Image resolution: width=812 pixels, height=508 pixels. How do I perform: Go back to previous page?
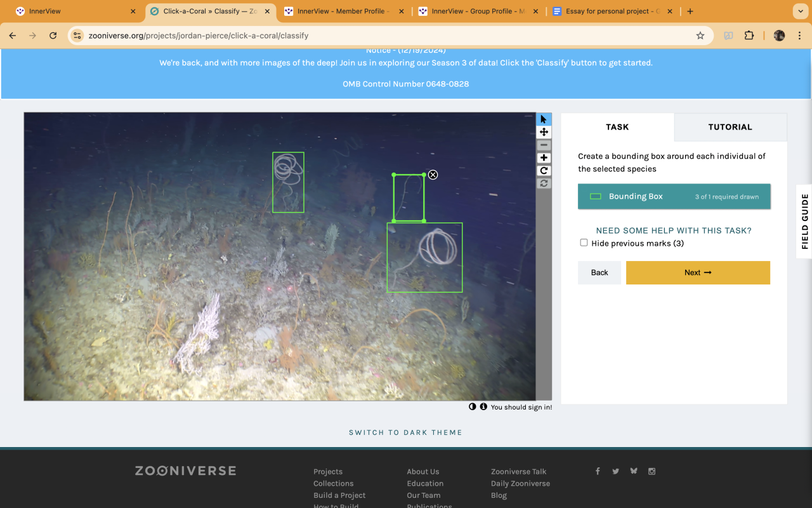[x=13, y=36]
